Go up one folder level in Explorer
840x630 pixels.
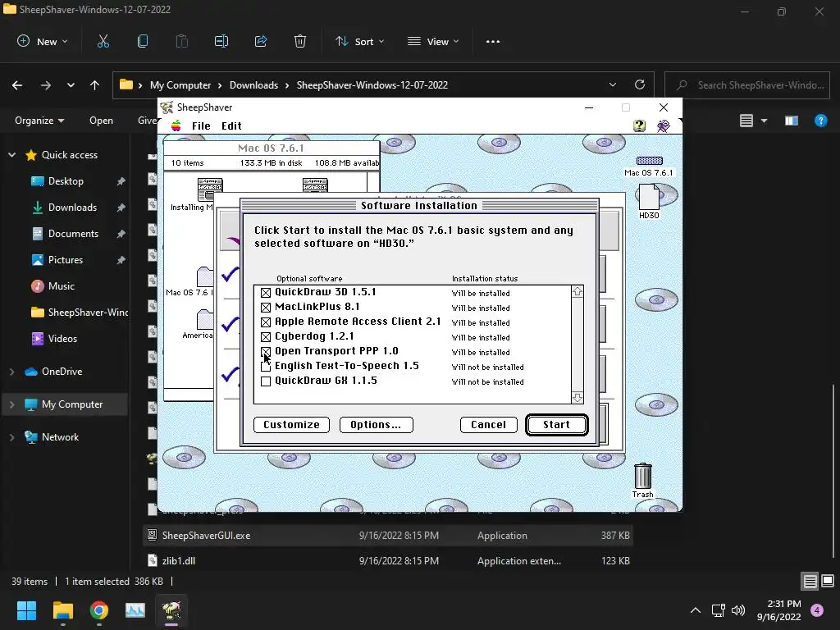(95, 85)
